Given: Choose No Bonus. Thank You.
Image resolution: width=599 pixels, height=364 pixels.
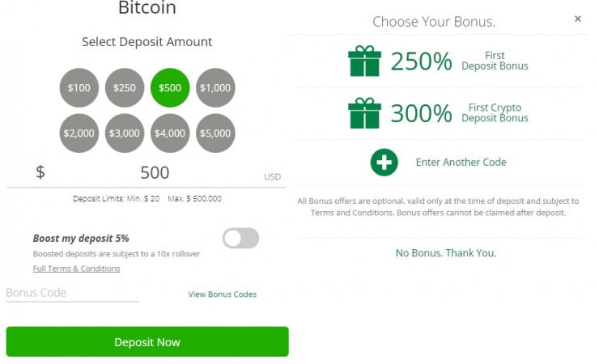Looking at the screenshot, I should click(x=445, y=253).
